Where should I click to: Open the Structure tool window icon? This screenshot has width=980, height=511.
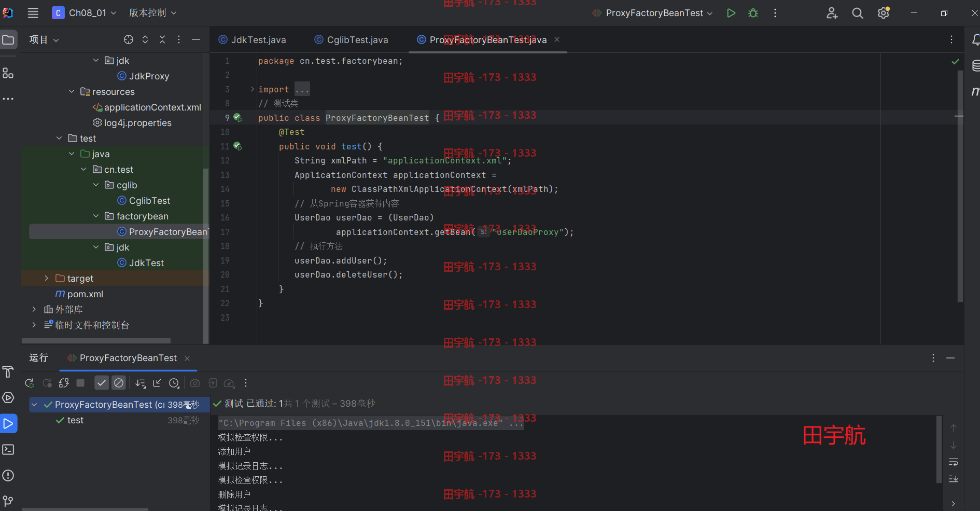(8, 73)
